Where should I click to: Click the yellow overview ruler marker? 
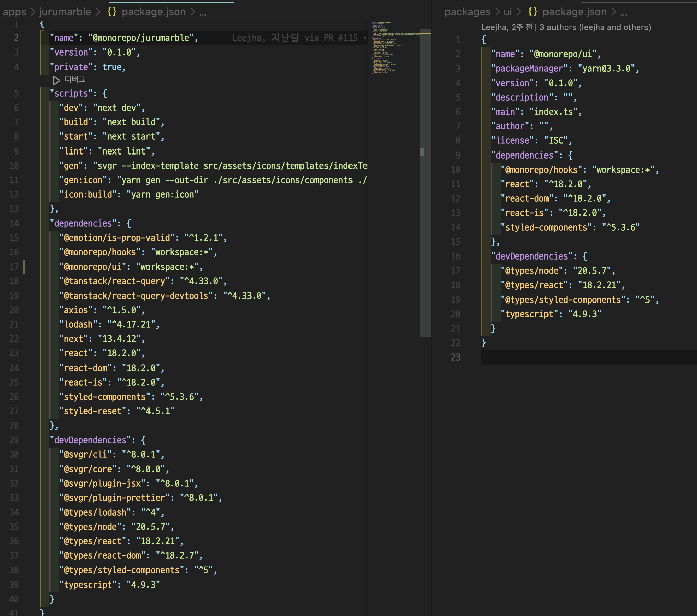(425, 34)
